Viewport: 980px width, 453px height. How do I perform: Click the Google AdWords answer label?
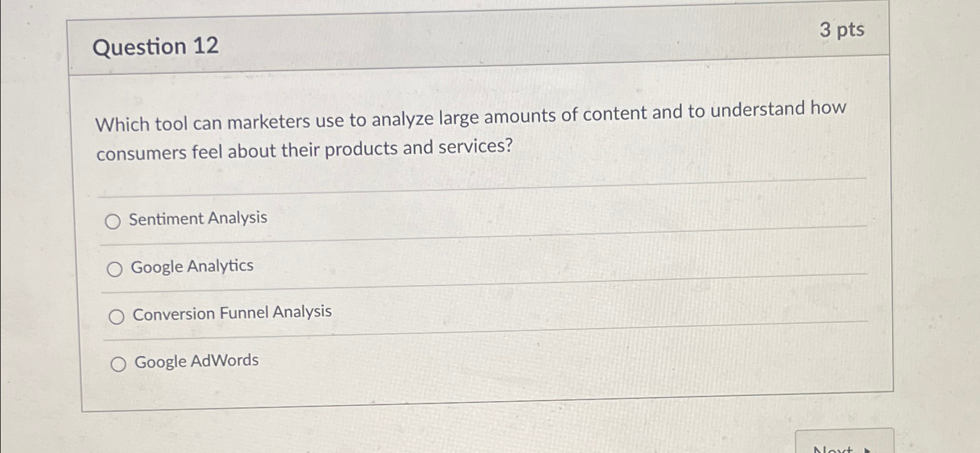tap(196, 361)
